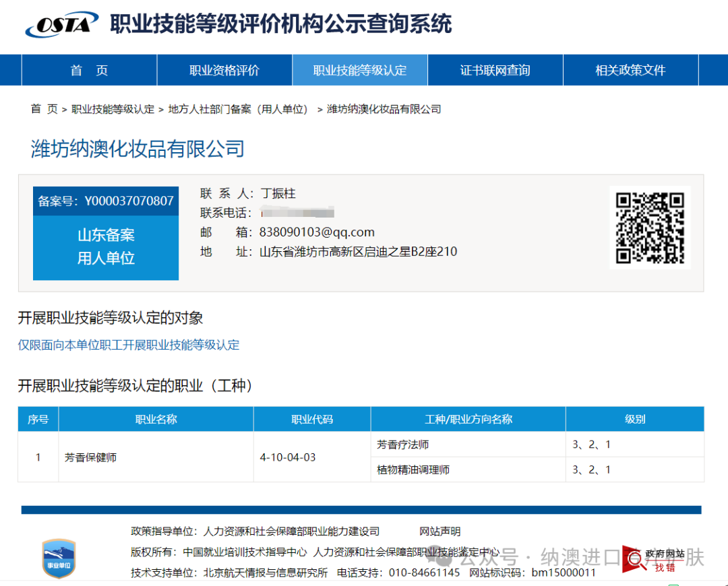This screenshot has height=586, width=728.
Task: Click the 事业单位 badge in footer
Action: pyautogui.click(x=59, y=558)
